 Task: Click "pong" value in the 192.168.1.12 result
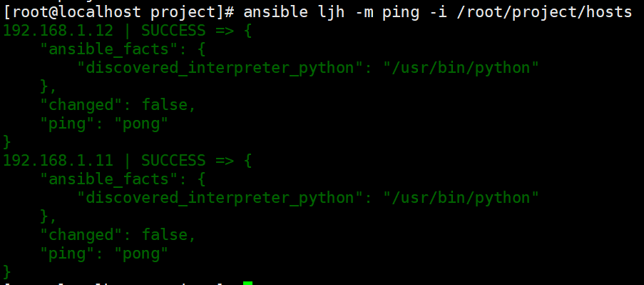[x=141, y=124]
